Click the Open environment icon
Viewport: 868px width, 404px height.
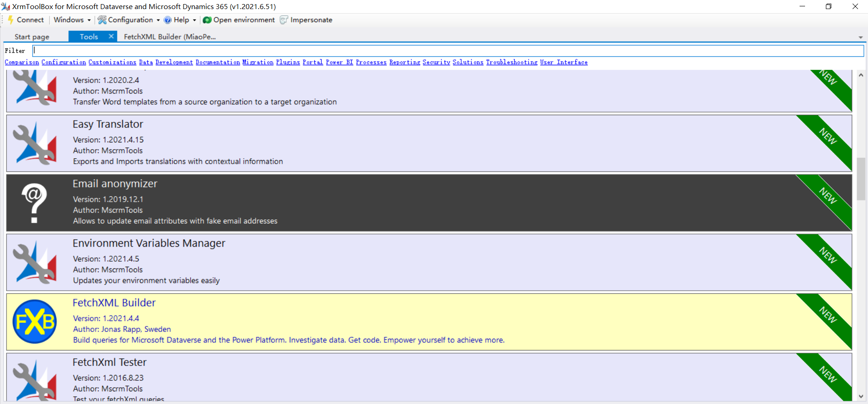point(207,20)
